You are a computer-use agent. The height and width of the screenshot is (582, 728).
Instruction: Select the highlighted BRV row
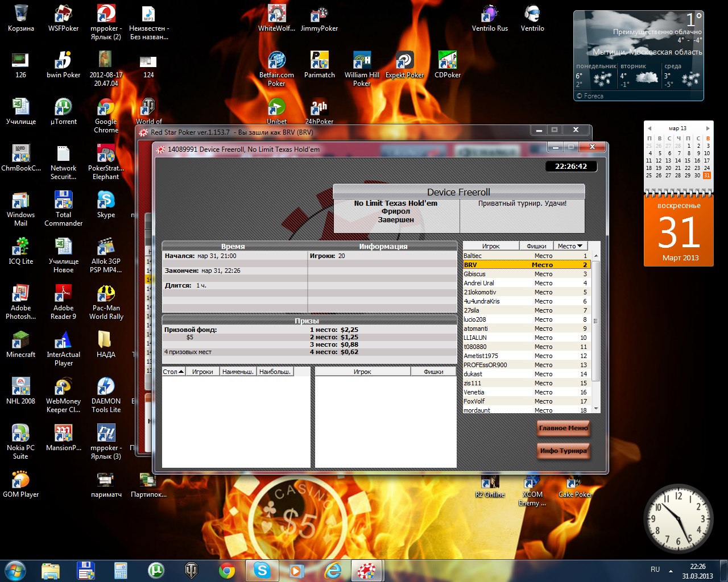(527, 265)
